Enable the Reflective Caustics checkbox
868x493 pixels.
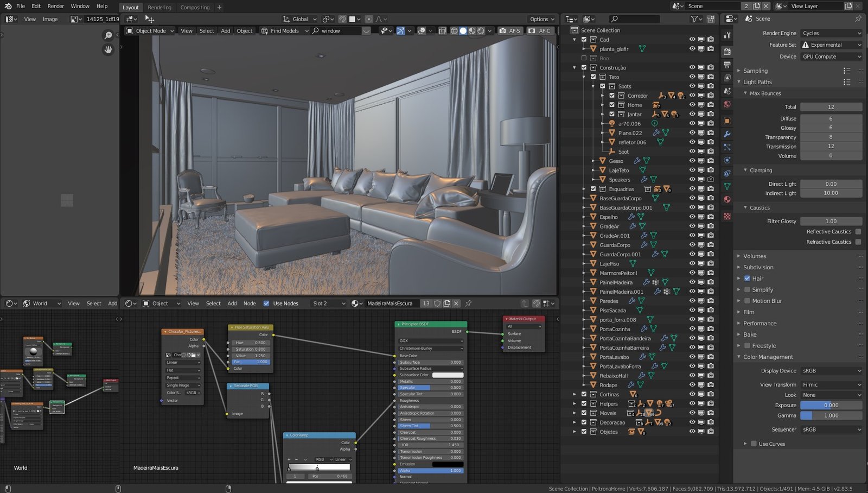pos(858,231)
